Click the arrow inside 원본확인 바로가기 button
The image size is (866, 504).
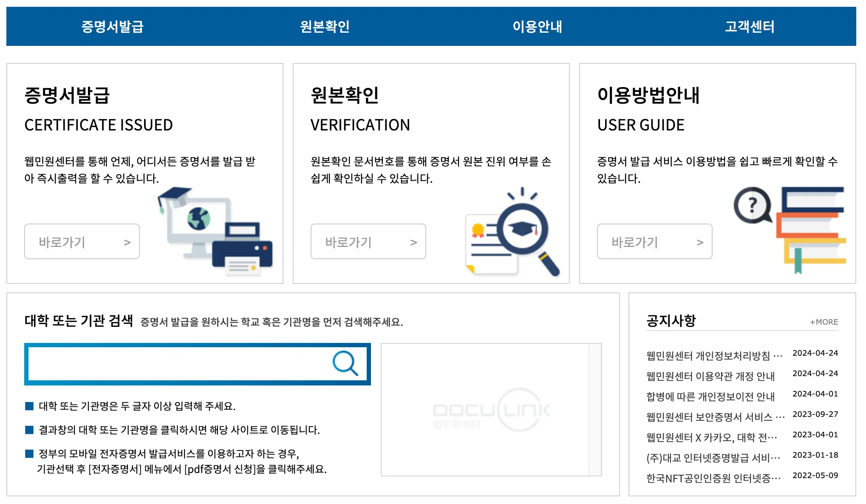coord(413,241)
